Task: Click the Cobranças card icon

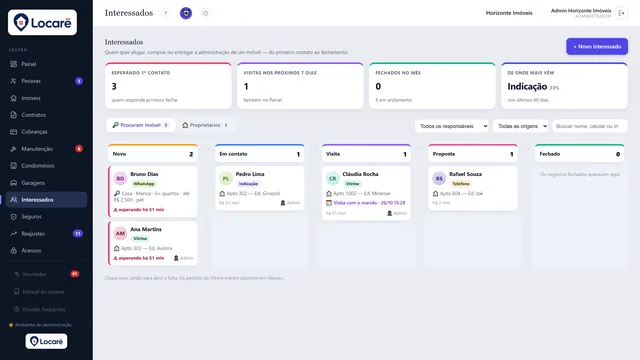Action: 13,132
